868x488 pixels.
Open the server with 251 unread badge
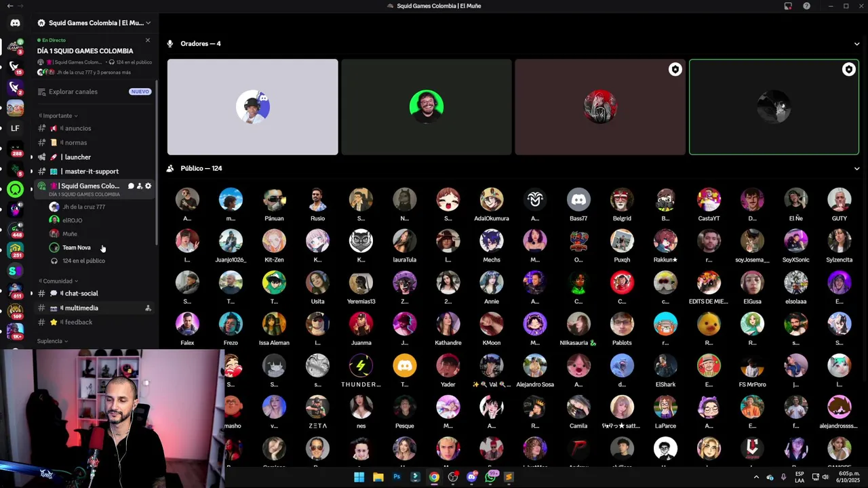(x=15, y=251)
